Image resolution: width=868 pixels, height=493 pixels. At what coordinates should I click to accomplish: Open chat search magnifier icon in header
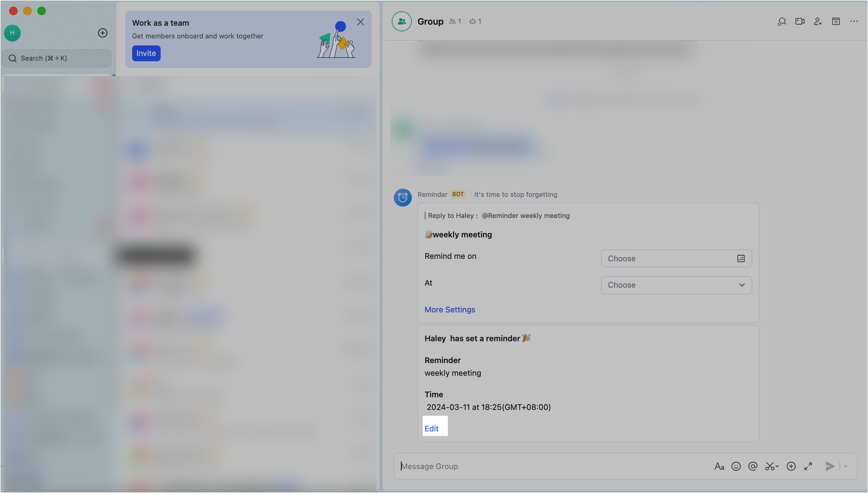pos(782,21)
